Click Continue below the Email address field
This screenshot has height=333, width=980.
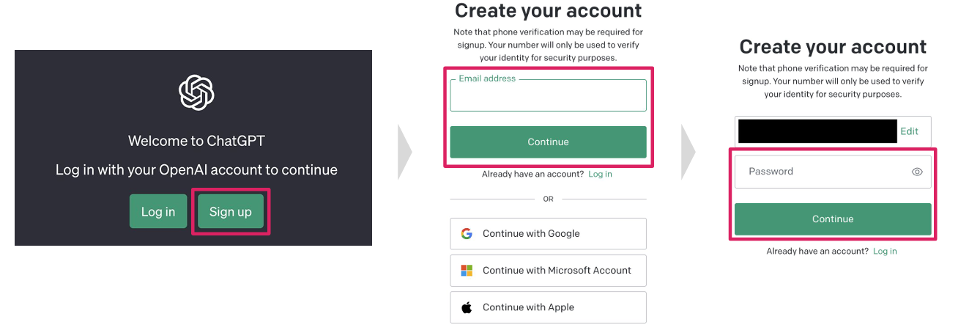tap(548, 142)
